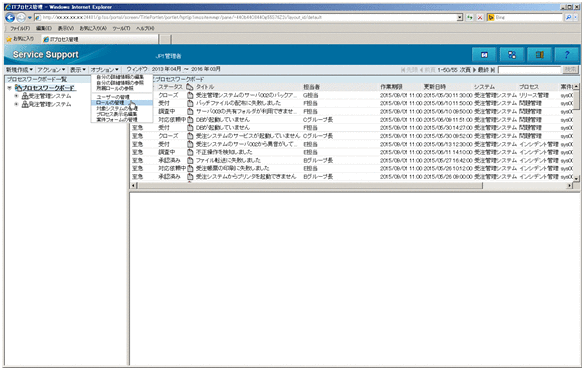Choose ユーザーの管理 menu entry
Screen dimensions: 585x371
(113, 97)
